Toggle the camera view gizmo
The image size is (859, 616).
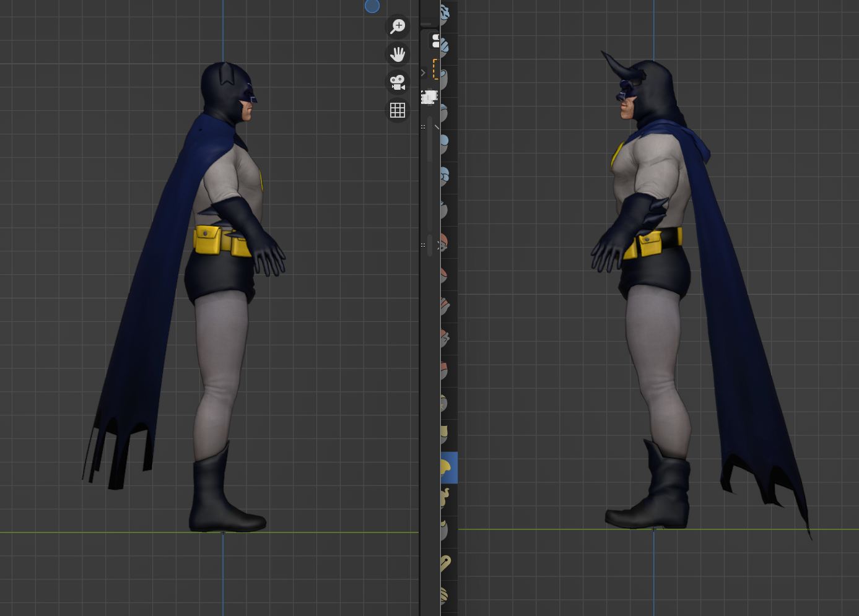click(x=398, y=82)
